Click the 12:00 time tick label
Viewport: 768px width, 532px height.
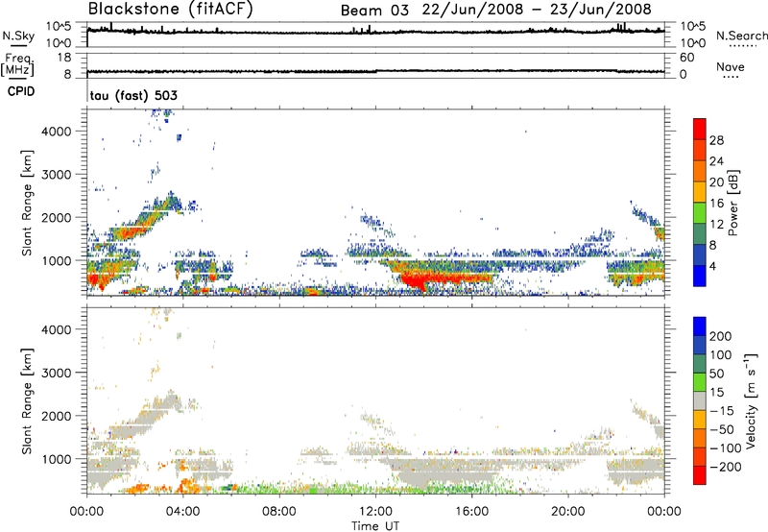pyautogui.click(x=375, y=512)
